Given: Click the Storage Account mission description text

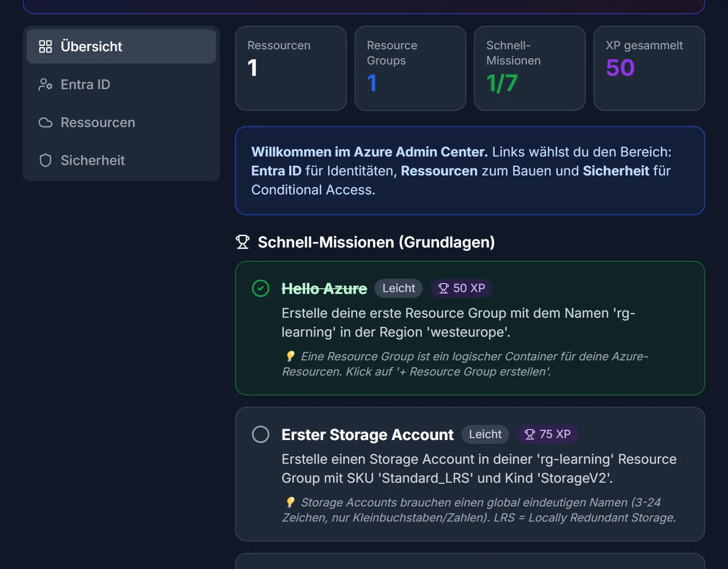Looking at the screenshot, I should 479,469.
